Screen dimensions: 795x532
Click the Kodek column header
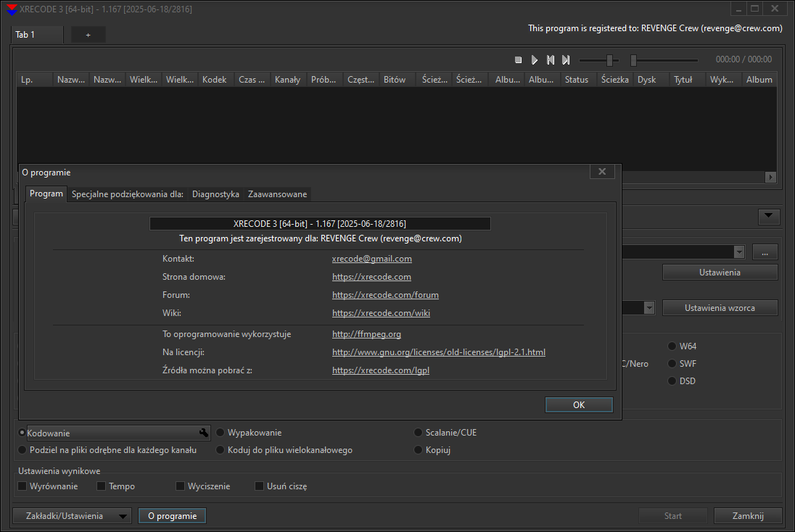point(215,80)
